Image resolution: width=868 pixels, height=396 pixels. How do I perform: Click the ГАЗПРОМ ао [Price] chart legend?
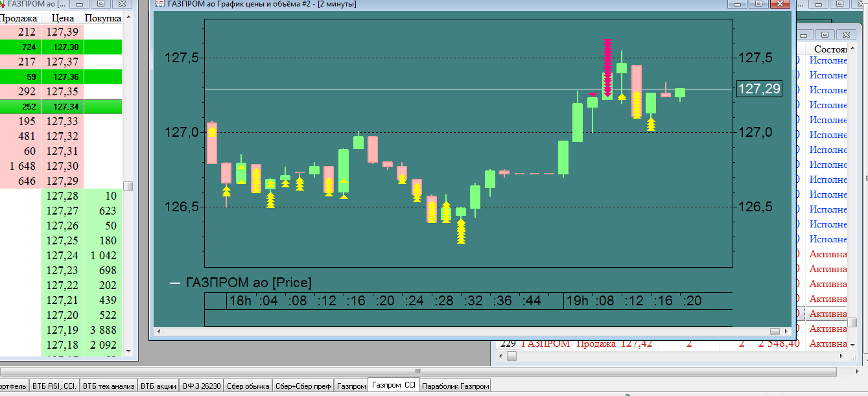click(240, 283)
